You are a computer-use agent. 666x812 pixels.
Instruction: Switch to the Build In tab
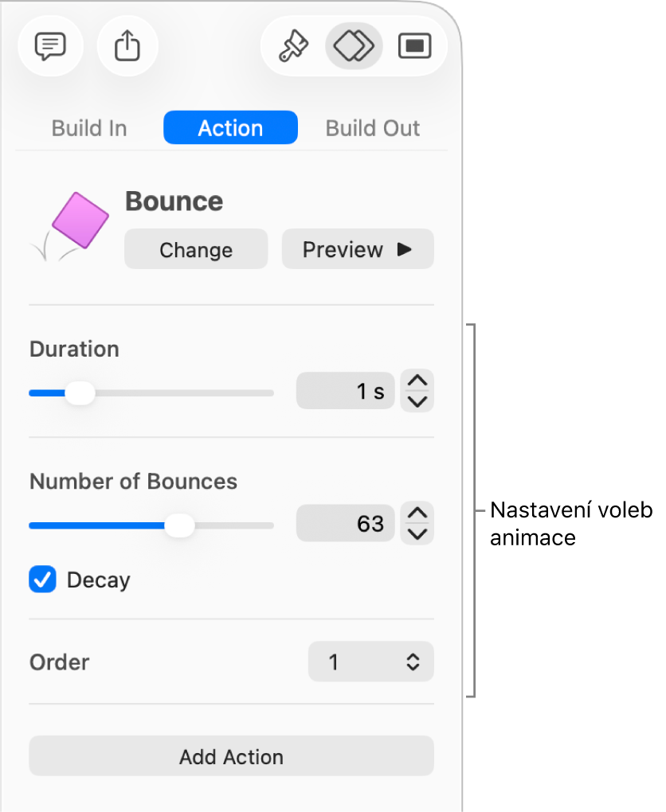tap(89, 128)
